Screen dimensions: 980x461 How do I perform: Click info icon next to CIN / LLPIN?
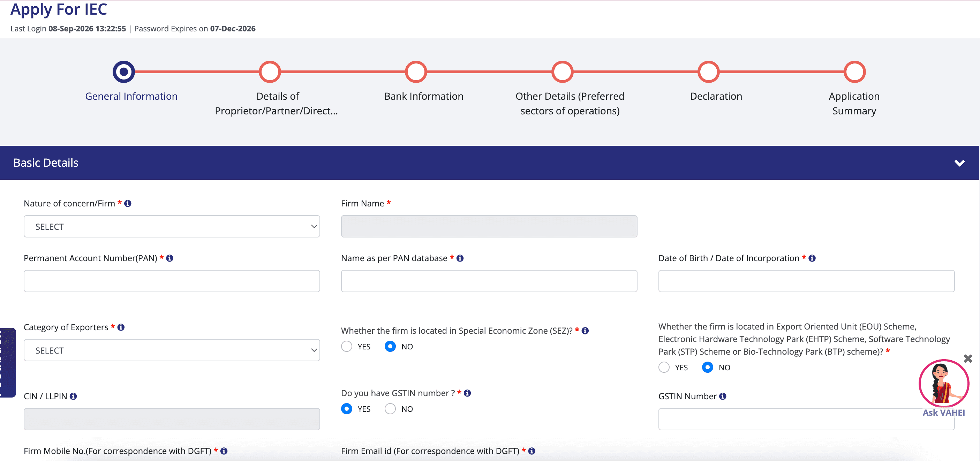[74, 396]
